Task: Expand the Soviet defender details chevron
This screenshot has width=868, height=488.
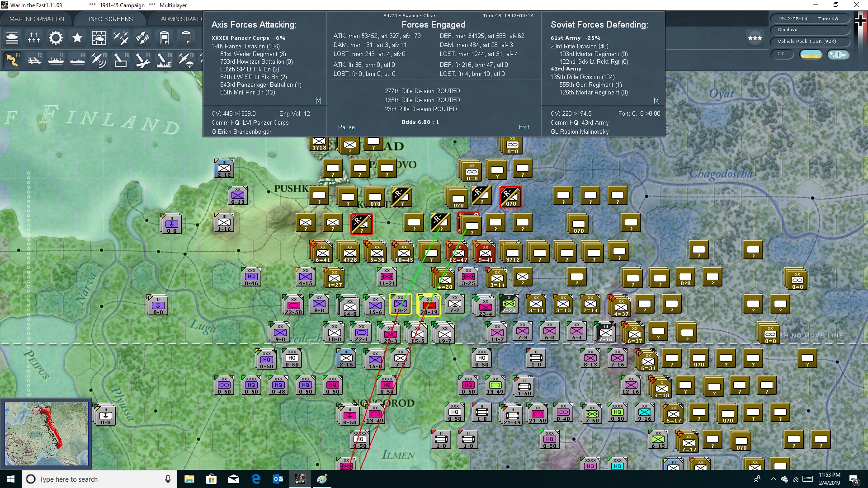Action: point(657,100)
